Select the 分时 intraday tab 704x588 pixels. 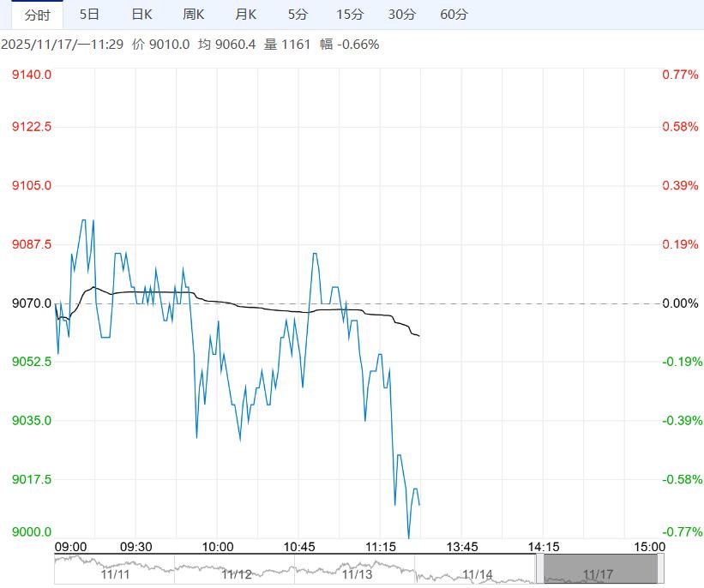pyautogui.click(x=37, y=15)
